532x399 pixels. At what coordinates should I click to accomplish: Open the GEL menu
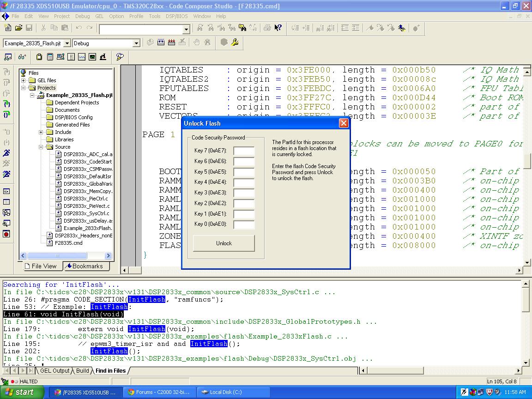99,16
